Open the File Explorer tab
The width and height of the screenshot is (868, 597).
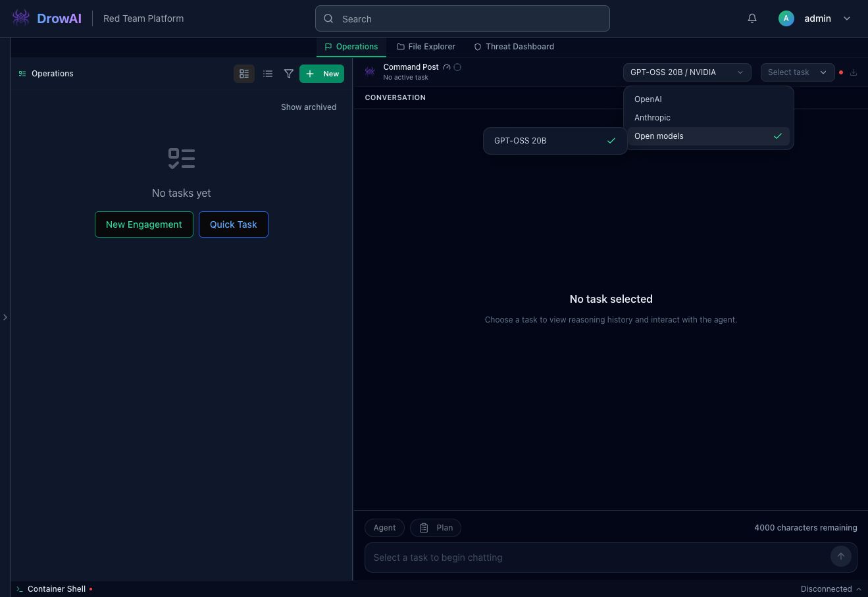click(426, 47)
